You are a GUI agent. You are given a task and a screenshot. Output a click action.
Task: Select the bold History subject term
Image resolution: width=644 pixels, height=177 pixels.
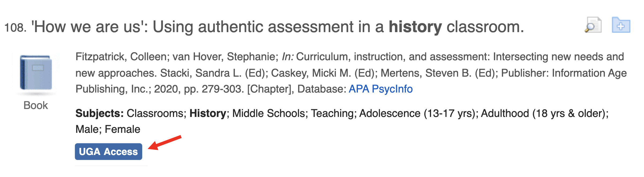(208, 113)
